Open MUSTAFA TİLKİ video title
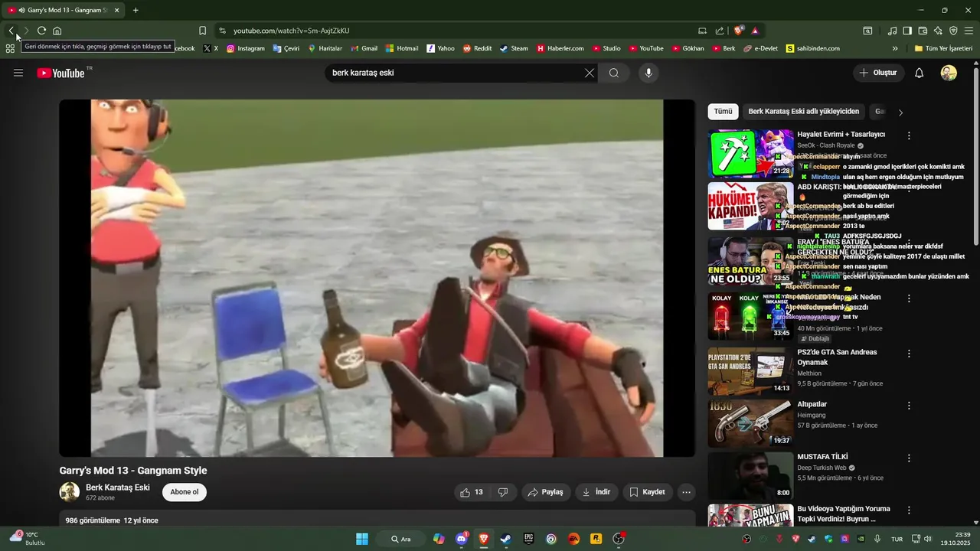This screenshot has width=980, height=551. [x=822, y=457]
